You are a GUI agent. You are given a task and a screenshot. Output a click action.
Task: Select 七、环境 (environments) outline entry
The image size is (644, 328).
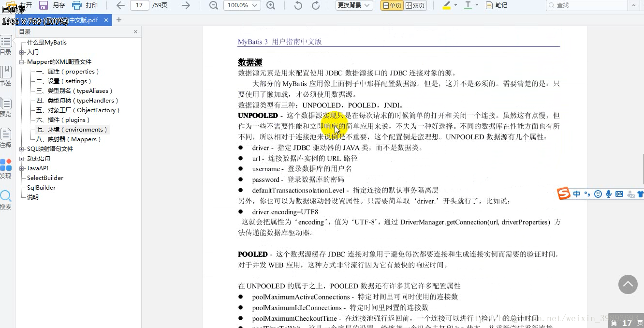72,130
